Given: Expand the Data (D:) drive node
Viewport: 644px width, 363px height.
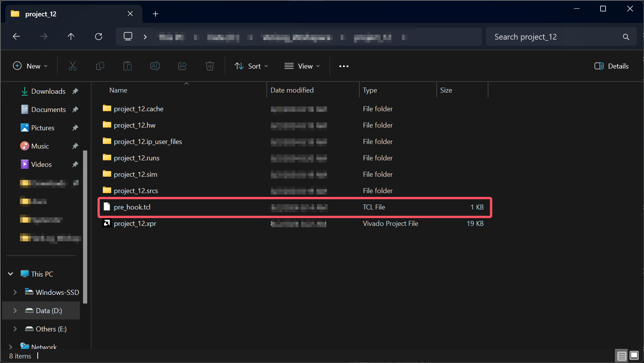Looking at the screenshot, I should pyautogui.click(x=15, y=310).
